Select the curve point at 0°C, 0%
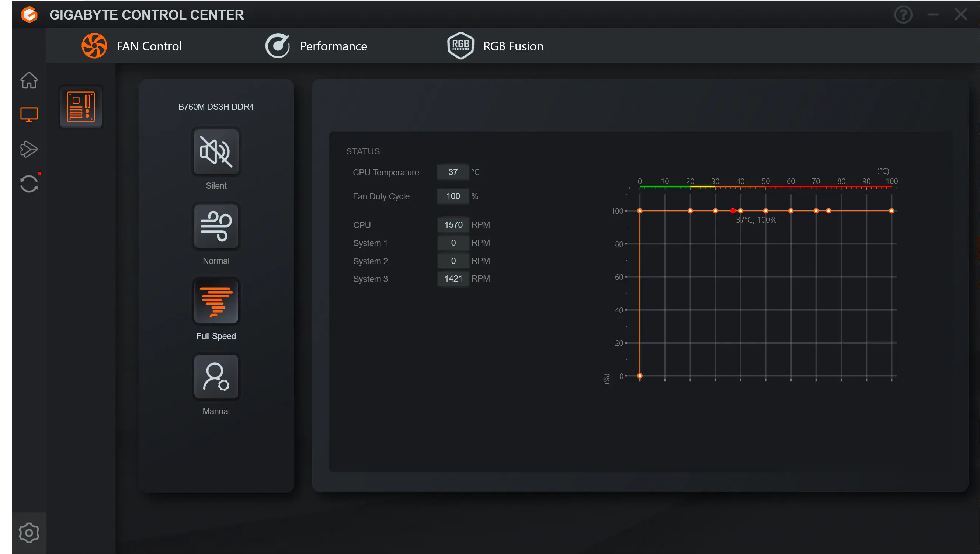 (x=640, y=376)
